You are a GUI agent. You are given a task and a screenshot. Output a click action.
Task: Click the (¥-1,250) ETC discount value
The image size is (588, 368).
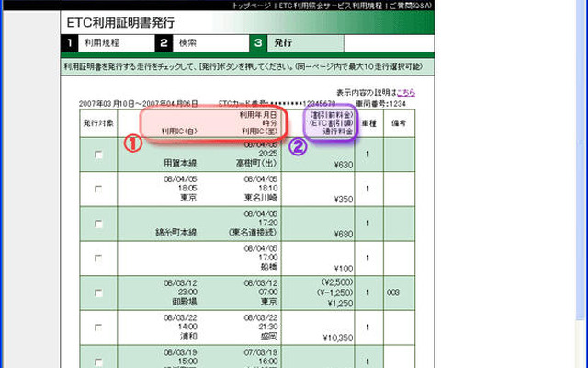[x=334, y=293]
